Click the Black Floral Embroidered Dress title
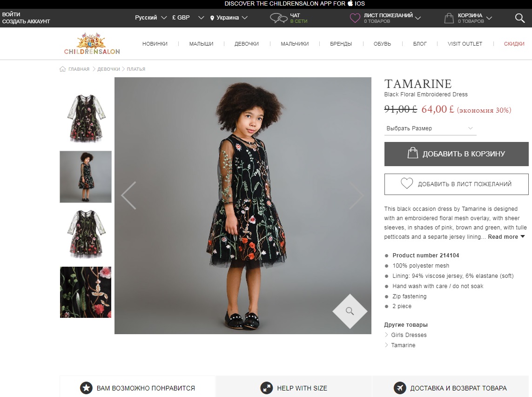 tap(426, 94)
